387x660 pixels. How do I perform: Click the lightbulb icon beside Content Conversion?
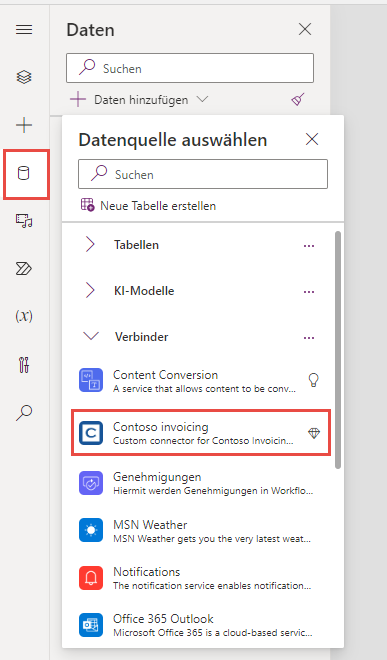click(x=313, y=380)
